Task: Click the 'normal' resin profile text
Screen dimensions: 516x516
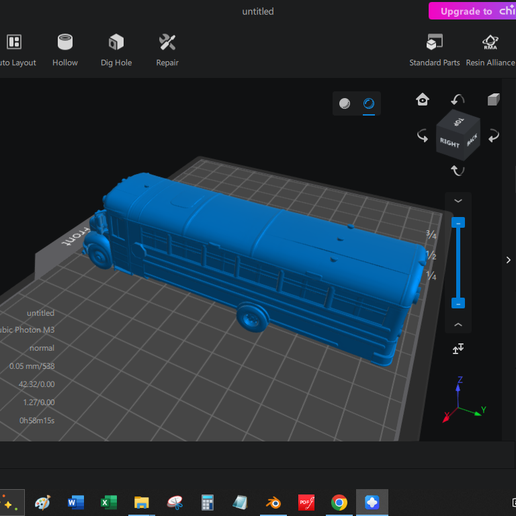Action: point(42,348)
